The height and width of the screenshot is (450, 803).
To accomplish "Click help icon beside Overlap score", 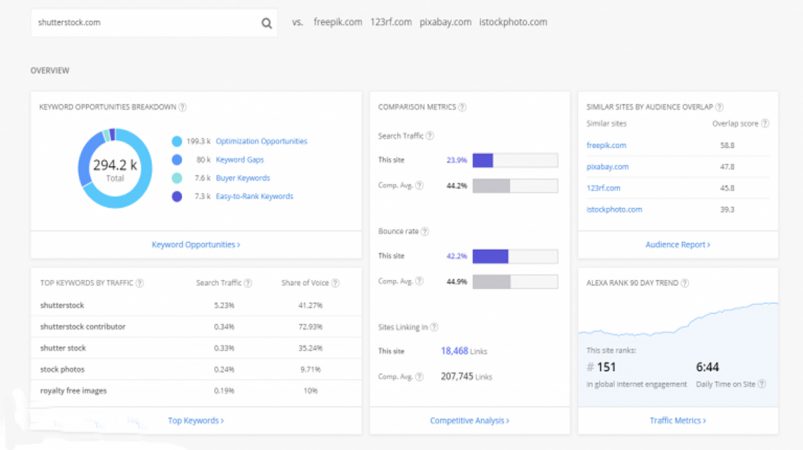I will coord(765,123).
